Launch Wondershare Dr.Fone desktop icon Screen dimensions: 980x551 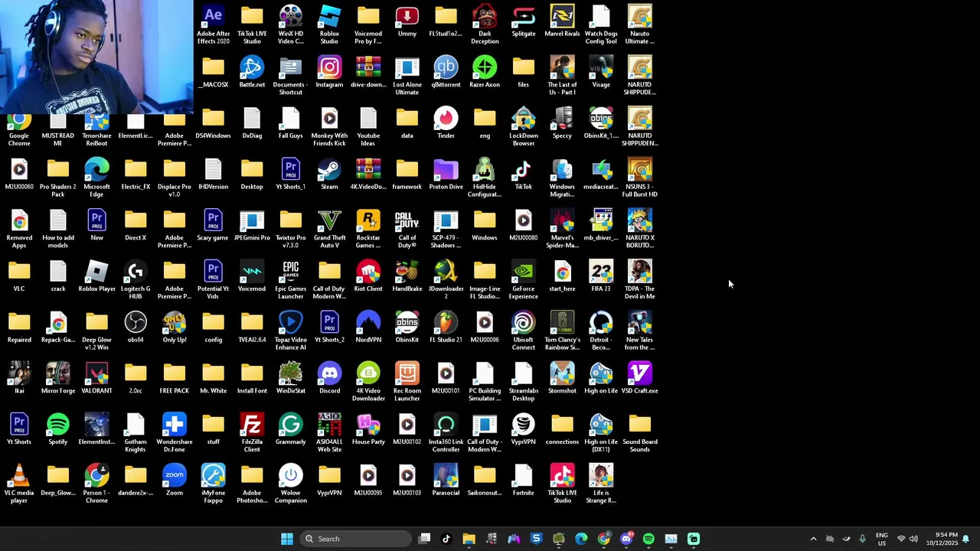pos(175,433)
